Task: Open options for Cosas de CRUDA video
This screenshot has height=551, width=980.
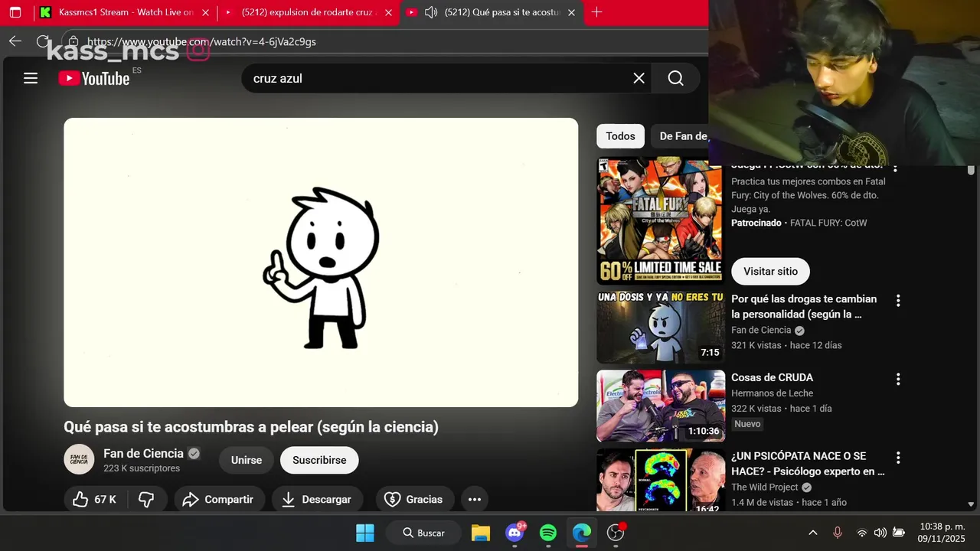Action: 898,379
